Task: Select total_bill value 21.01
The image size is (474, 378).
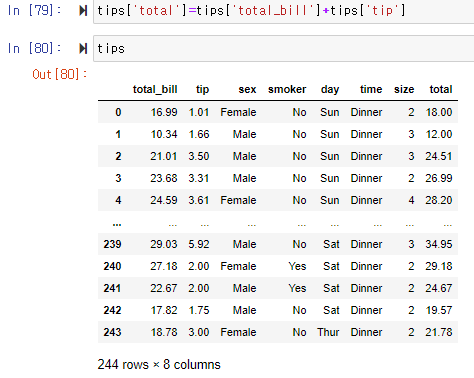Action: click(164, 156)
